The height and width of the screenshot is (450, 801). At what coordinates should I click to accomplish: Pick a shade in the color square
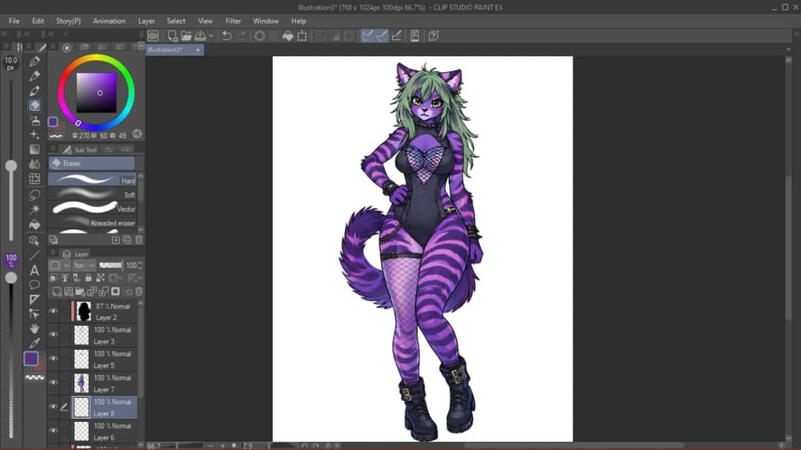tap(97, 92)
